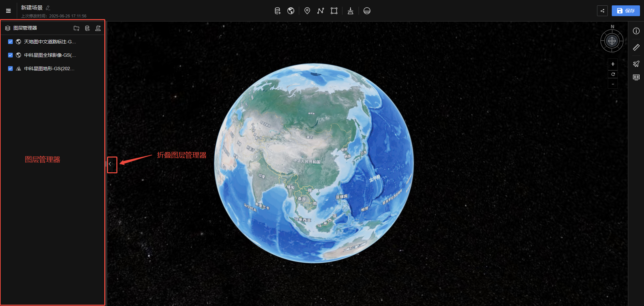Image resolution: width=644 pixels, height=306 pixels.
Task: Click the add data source toolbar icon
Action: click(277, 11)
